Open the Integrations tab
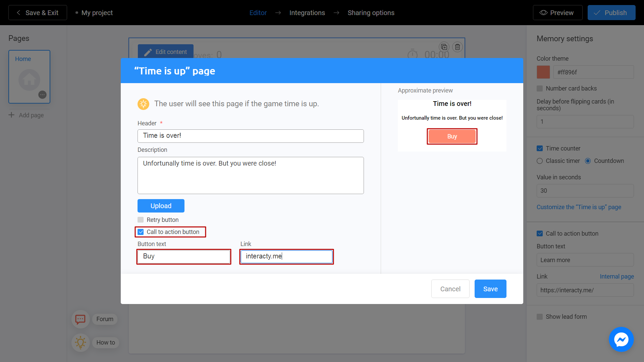 point(307,12)
